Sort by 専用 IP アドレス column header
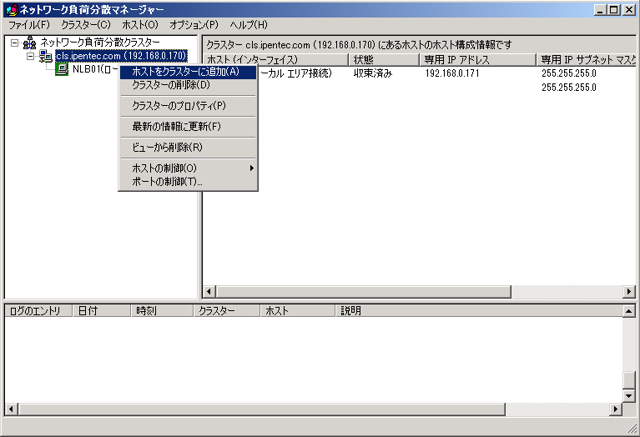640x437 pixels. click(x=478, y=60)
